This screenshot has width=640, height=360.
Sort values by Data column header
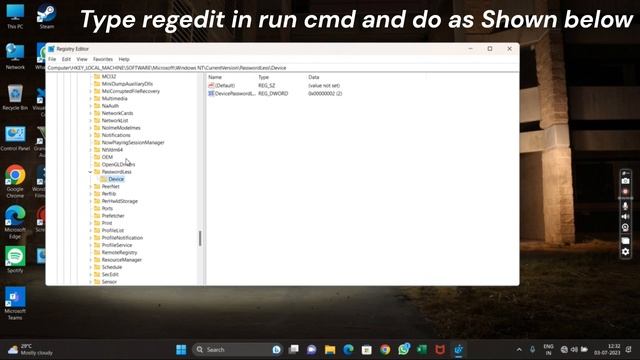[314, 77]
